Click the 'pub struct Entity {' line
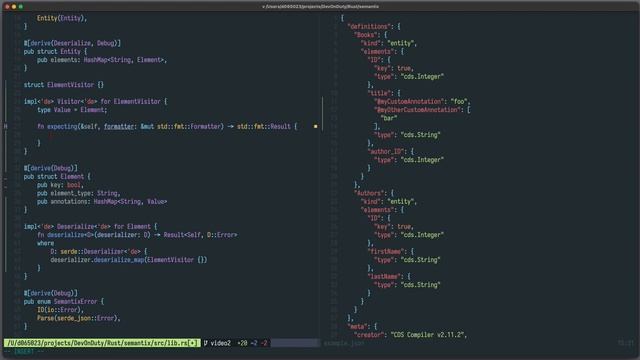The image size is (640, 360). (55, 51)
